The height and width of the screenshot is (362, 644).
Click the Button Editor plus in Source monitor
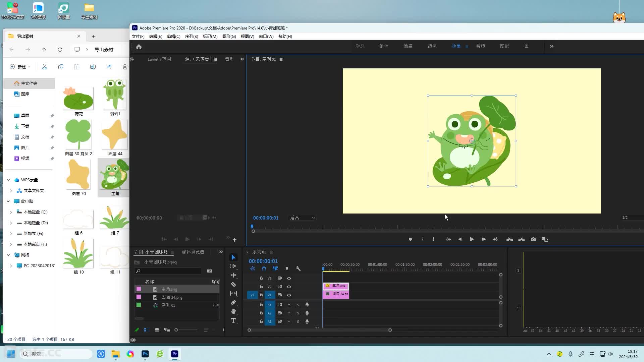[x=235, y=240]
